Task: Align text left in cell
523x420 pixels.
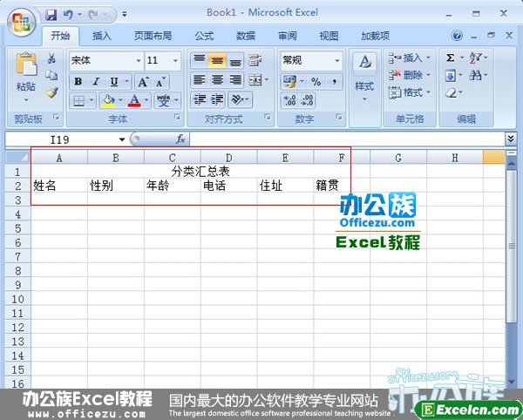Action: tap(199, 80)
